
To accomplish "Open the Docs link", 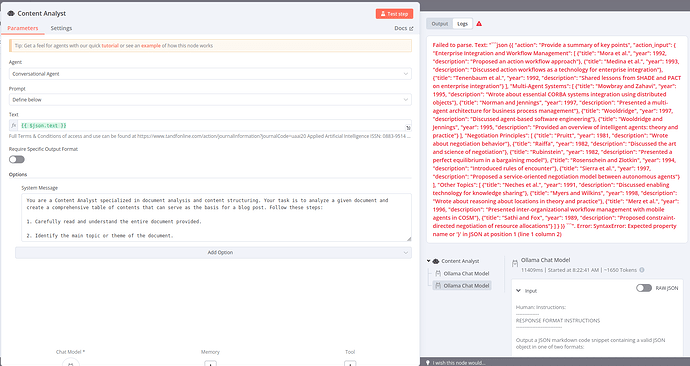I will [404, 28].
